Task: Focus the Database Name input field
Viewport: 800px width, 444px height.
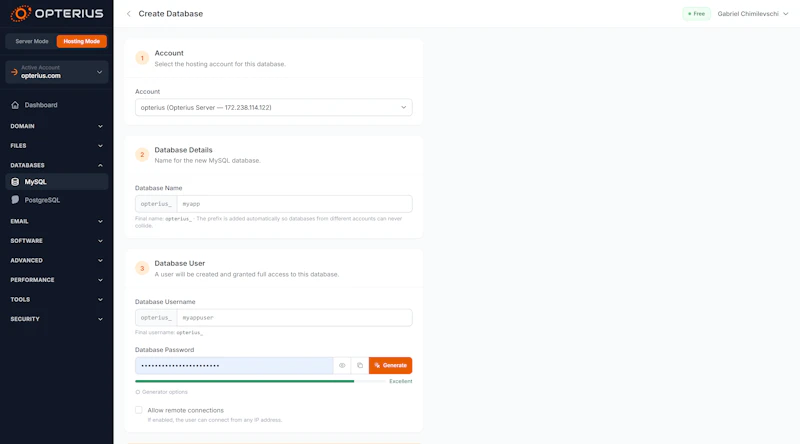Action: click(x=294, y=204)
